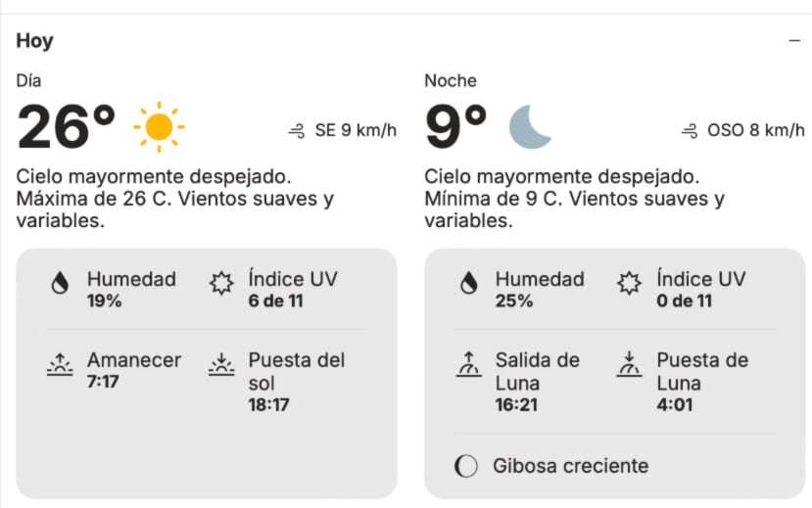Screen dimensions: 812x508
Task: Click the wind icon next to OSO 8 km/h
Action: pos(690,131)
